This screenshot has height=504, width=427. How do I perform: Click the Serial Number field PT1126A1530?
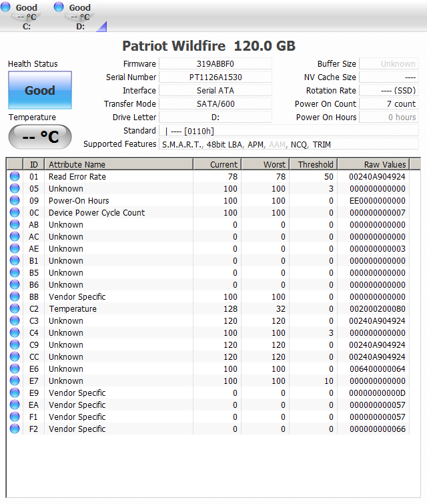216,77
